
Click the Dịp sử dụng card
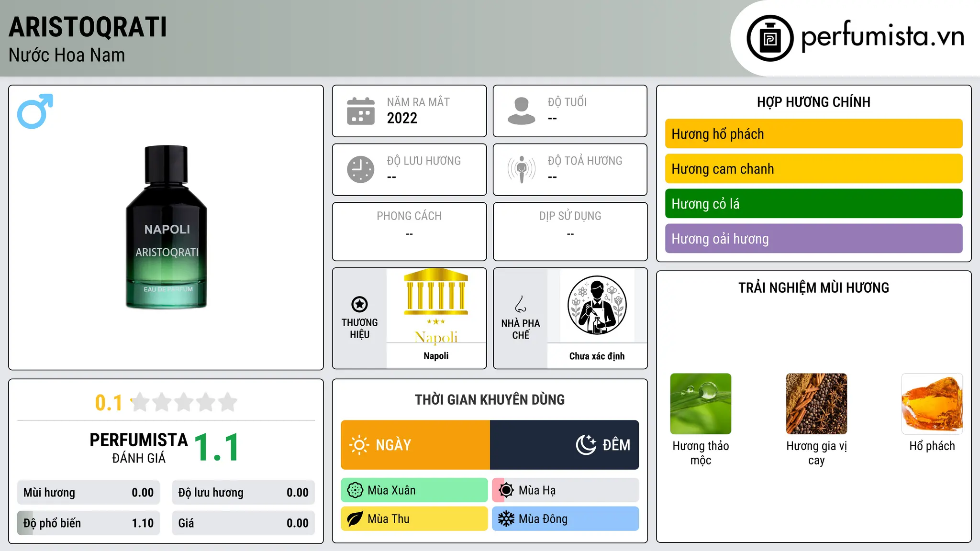click(x=570, y=231)
